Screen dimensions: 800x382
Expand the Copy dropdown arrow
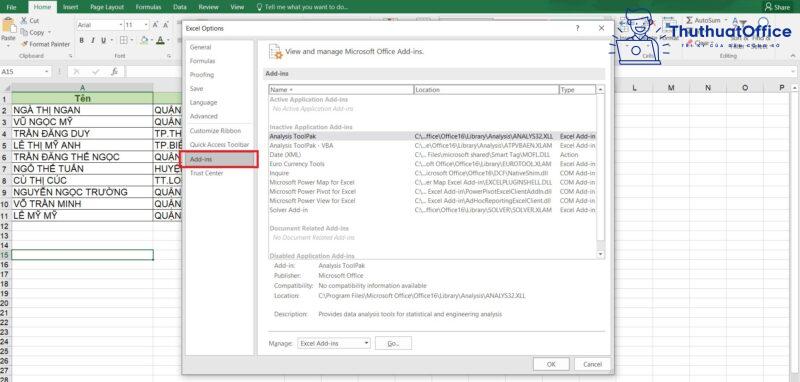pos(49,33)
